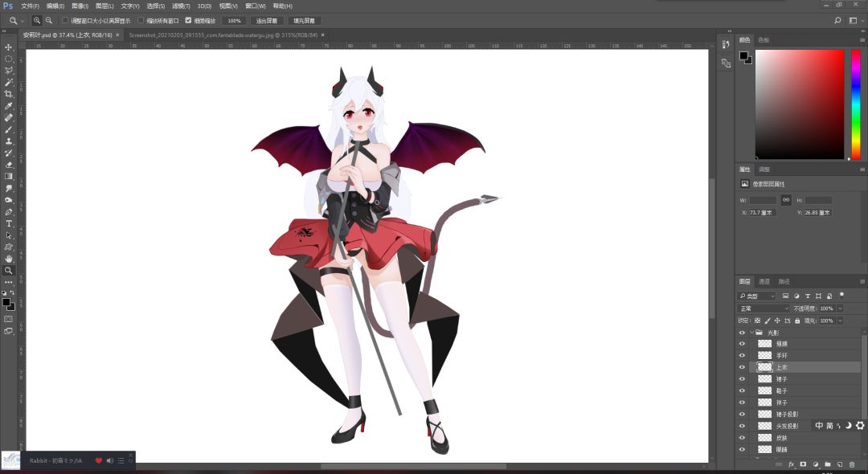Select the Brush tool
The width and height of the screenshot is (868, 474).
point(8,129)
